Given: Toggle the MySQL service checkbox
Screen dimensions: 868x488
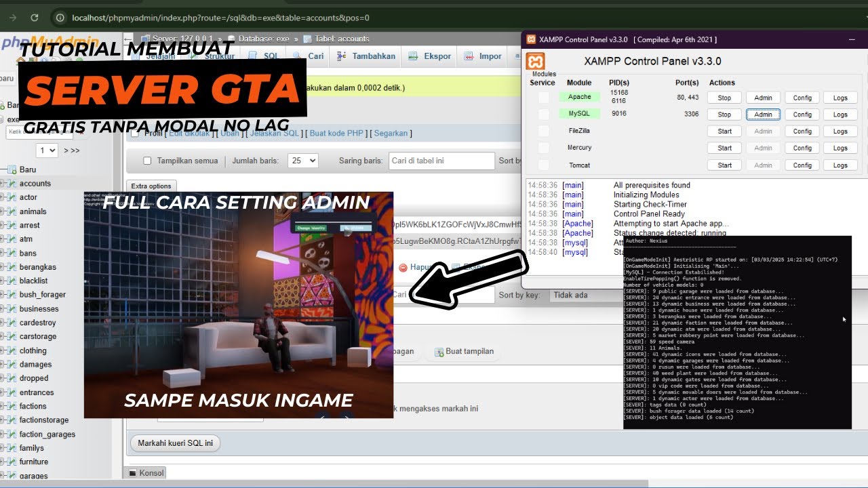Looking at the screenshot, I should pyautogui.click(x=543, y=115).
